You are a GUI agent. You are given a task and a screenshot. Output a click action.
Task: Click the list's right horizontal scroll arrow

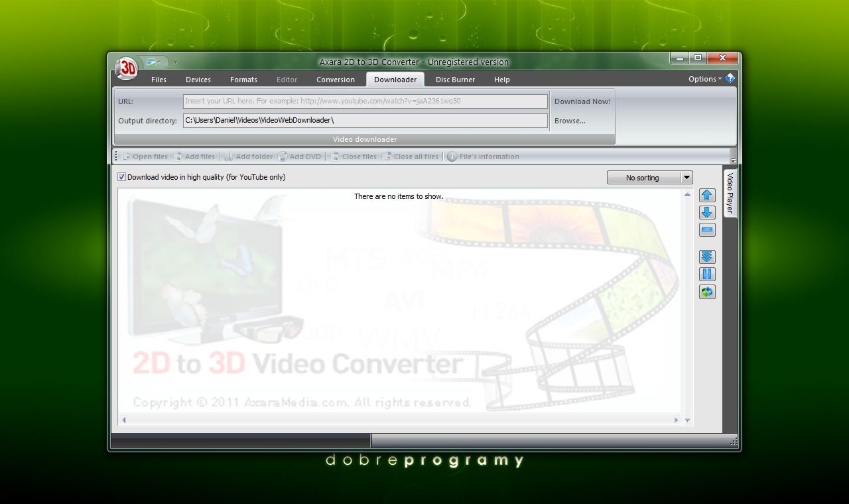pyautogui.click(x=676, y=420)
